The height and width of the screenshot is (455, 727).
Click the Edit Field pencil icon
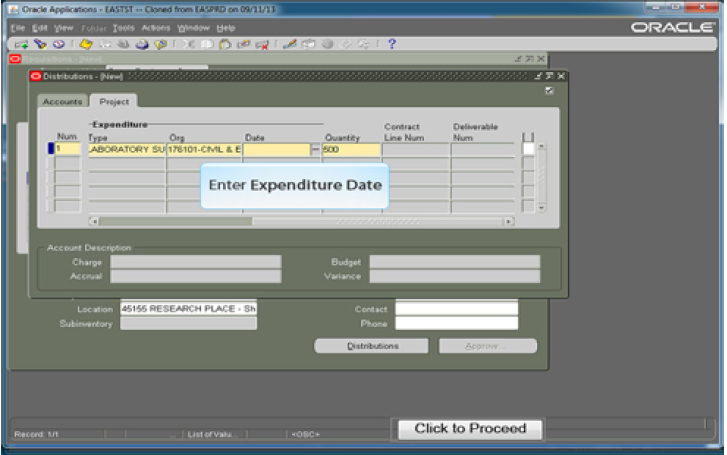pos(290,44)
